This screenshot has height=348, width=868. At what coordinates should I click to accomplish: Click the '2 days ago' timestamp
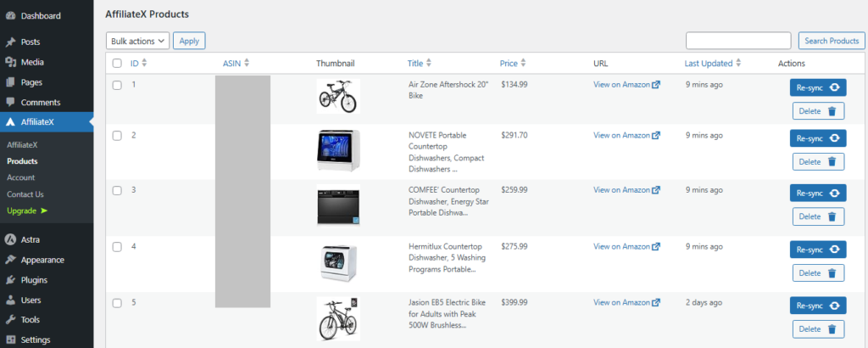(704, 302)
